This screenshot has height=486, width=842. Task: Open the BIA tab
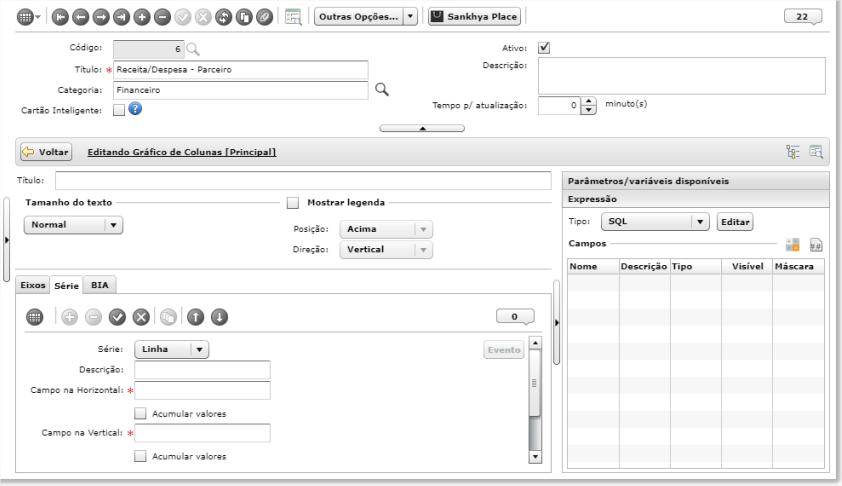(99, 285)
